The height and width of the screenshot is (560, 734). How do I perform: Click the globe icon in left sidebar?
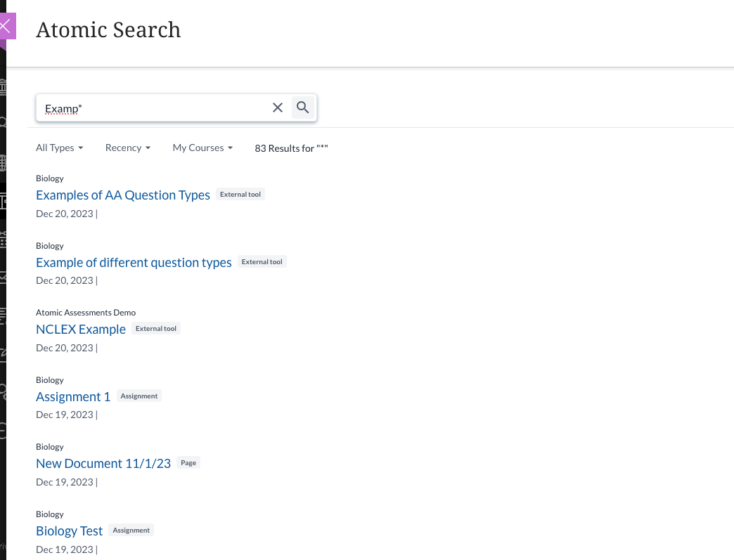coord(3,163)
